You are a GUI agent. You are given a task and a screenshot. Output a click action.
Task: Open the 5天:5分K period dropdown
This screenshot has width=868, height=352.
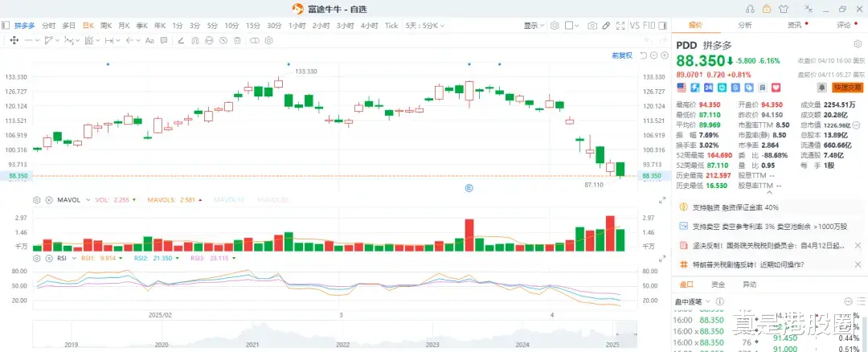coord(424,26)
